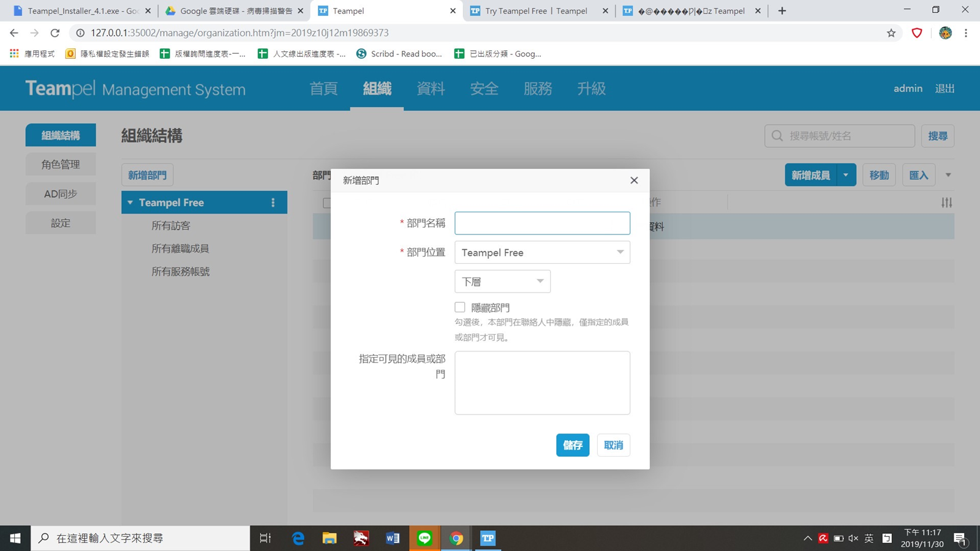This screenshot has width=980, height=551.
Task: Open the Teampel app in the taskbar
Action: (x=488, y=538)
